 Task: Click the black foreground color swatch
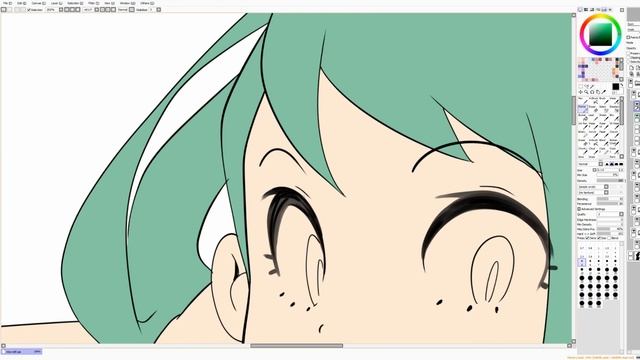(x=616, y=87)
